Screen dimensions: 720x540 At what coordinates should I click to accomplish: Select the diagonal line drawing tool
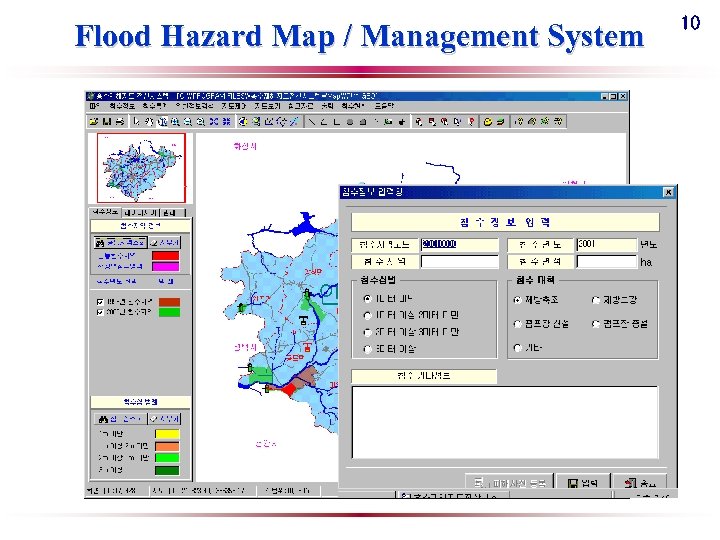(312, 122)
